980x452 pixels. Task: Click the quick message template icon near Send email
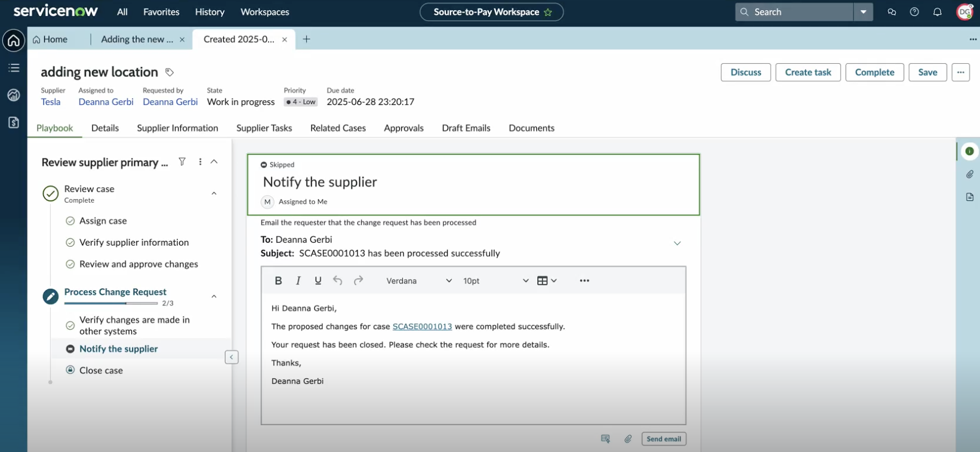pyautogui.click(x=605, y=439)
